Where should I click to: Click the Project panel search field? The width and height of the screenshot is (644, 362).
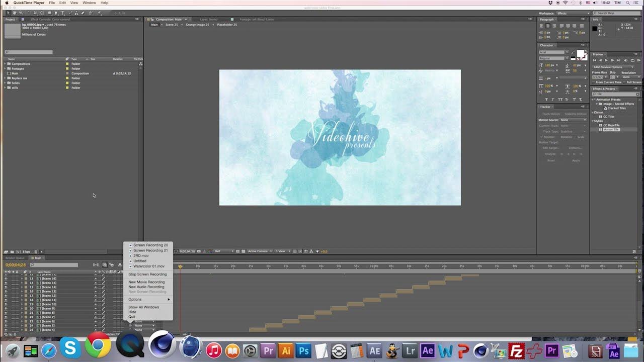[29, 52]
